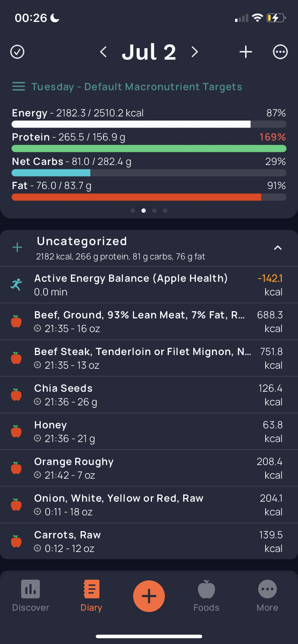The height and width of the screenshot is (644, 298).
Task: Go to previous day with left chevron
Action: pos(103,52)
